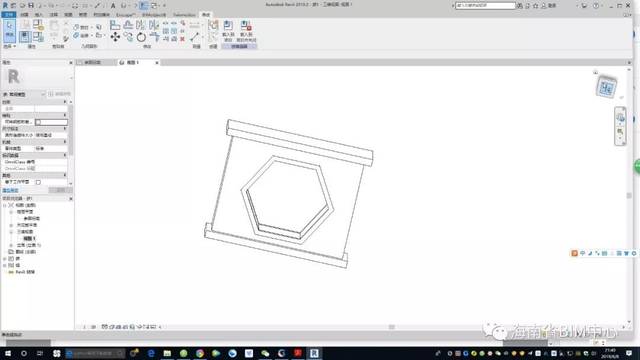The height and width of the screenshot is (360, 640).
Task: Click the search field in title bar
Action: [485, 6]
